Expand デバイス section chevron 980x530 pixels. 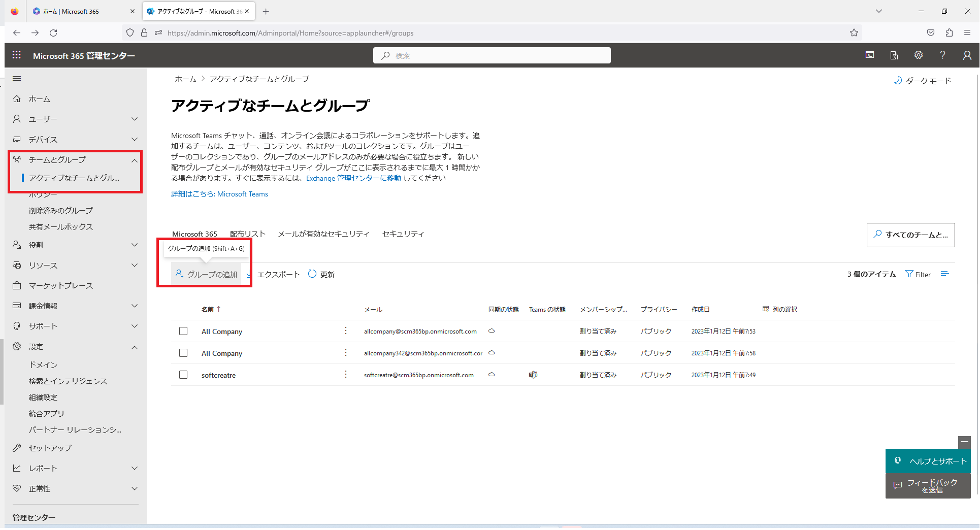tap(135, 139)
